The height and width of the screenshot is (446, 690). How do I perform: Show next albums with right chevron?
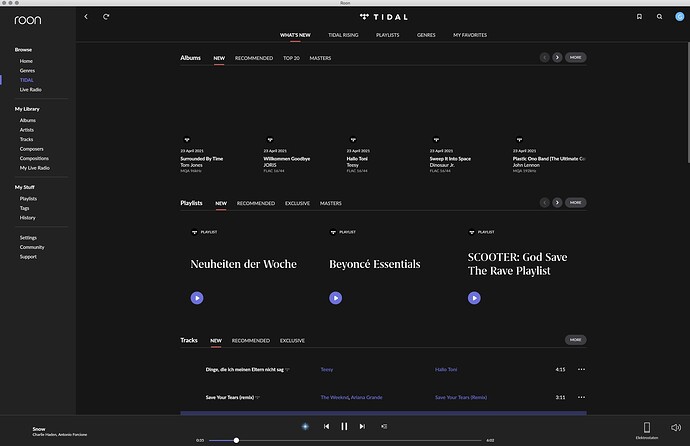[557, 58]
